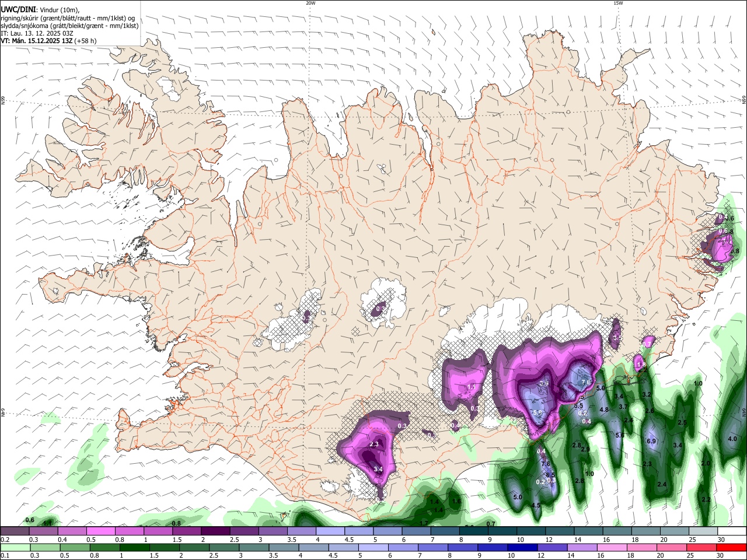Click the 0.7 value just above the legend

(491, 524)
